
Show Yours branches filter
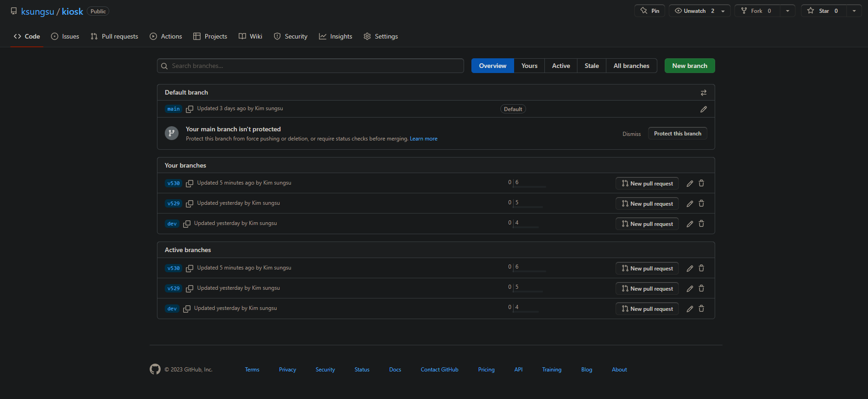[x=529, y=66]
